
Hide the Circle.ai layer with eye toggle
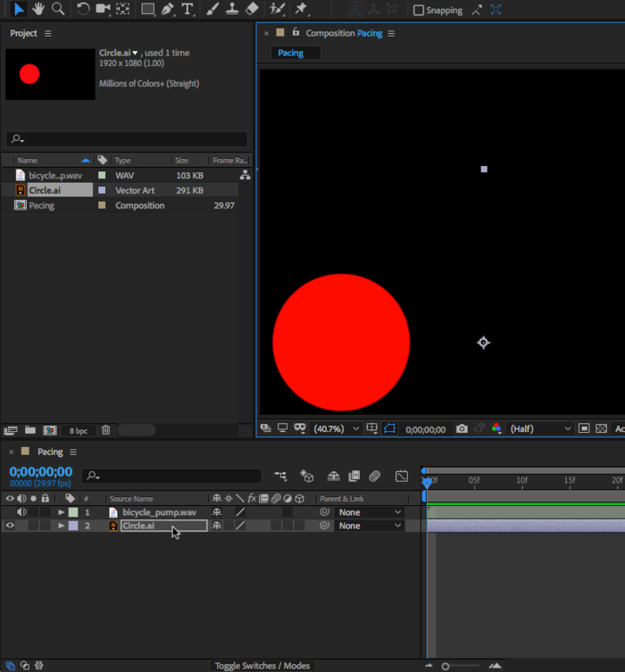pyautogui.click(x=10, y=526)
